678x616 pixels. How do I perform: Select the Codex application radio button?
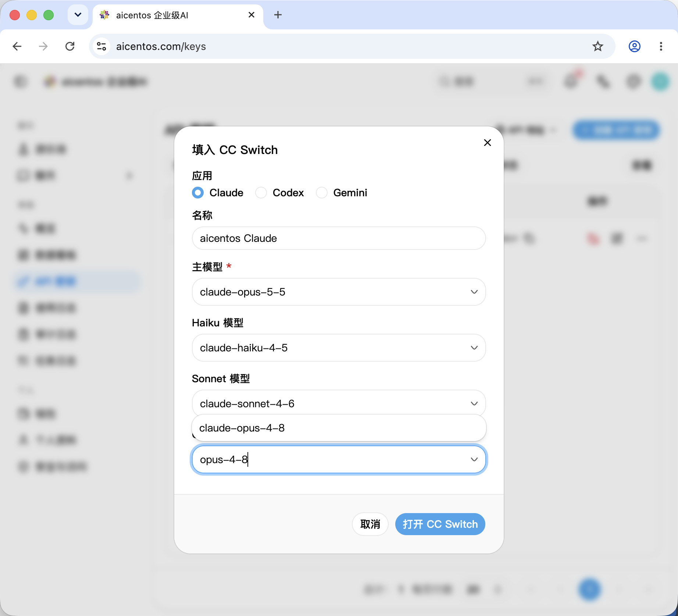(261, 193)
